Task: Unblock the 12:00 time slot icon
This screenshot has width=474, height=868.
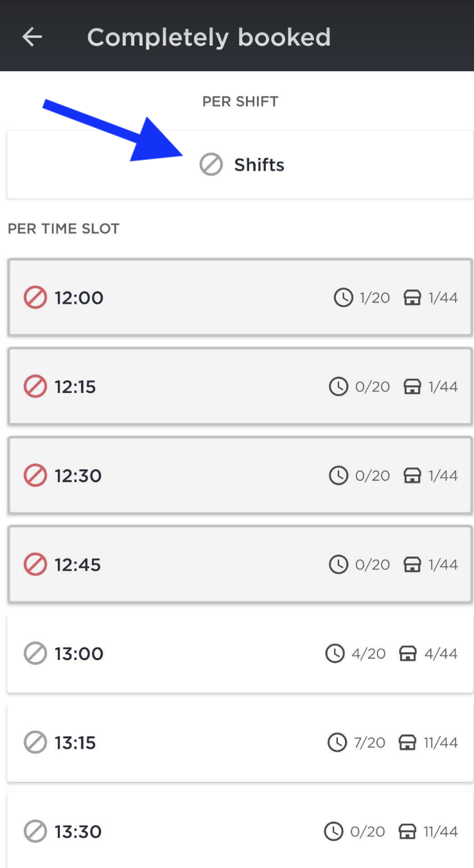Action: pos(35,298)
